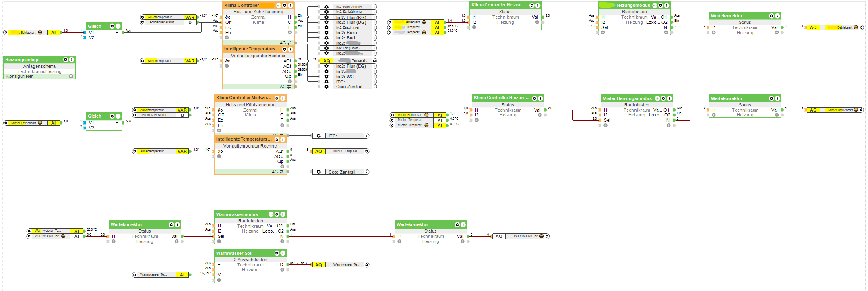Open settings gear on Mieter Heizungsmodus block

pyautogui.click(x=663, y=98)
